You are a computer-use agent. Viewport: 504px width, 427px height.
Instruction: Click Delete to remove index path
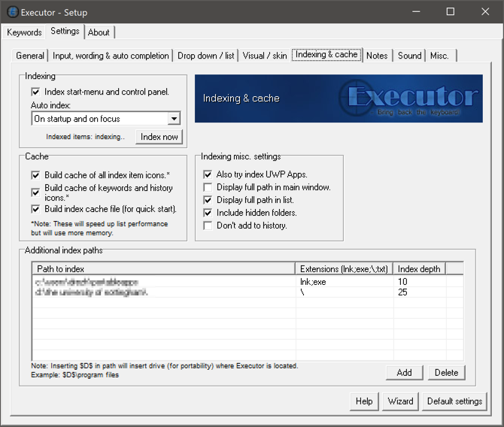pos(447,373)
